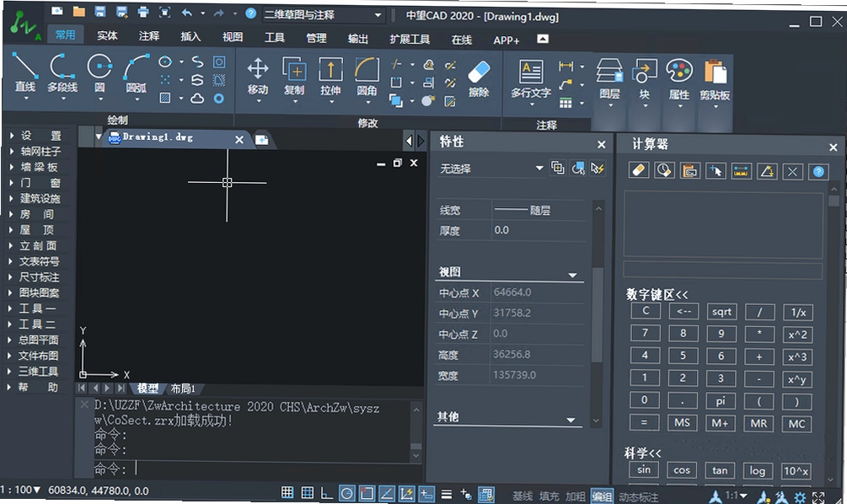The width and height of the screenshot is (847, 504).
Task: Select the 擦除 eraser tool
Action: (479, 79)
